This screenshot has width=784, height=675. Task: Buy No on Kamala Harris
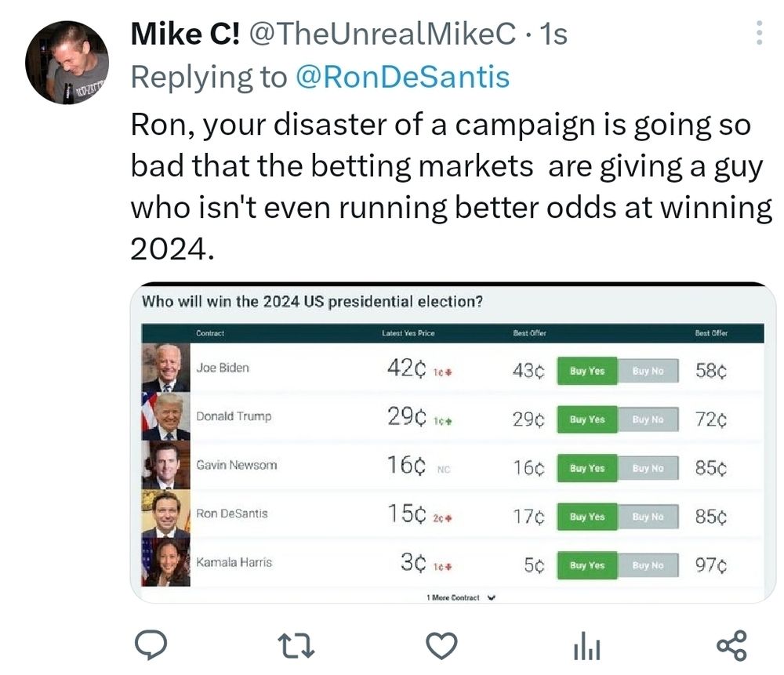click(x=648, y=565)
